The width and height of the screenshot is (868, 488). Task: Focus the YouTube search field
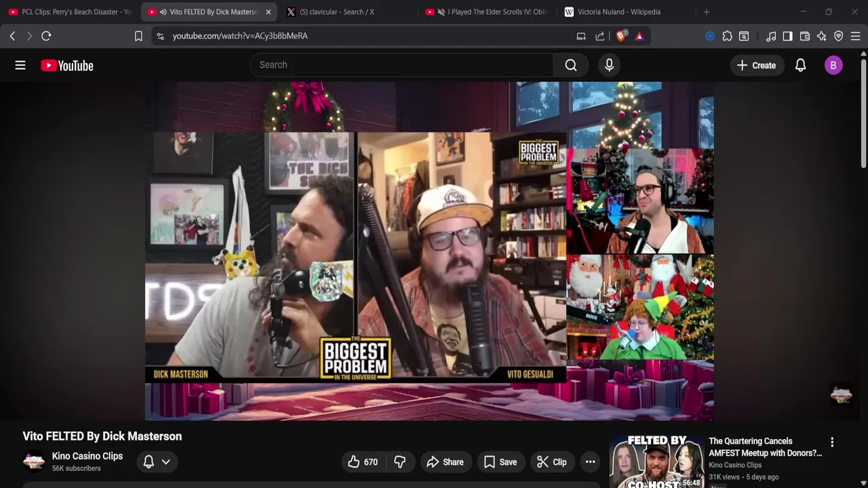(x=401, y=65)
